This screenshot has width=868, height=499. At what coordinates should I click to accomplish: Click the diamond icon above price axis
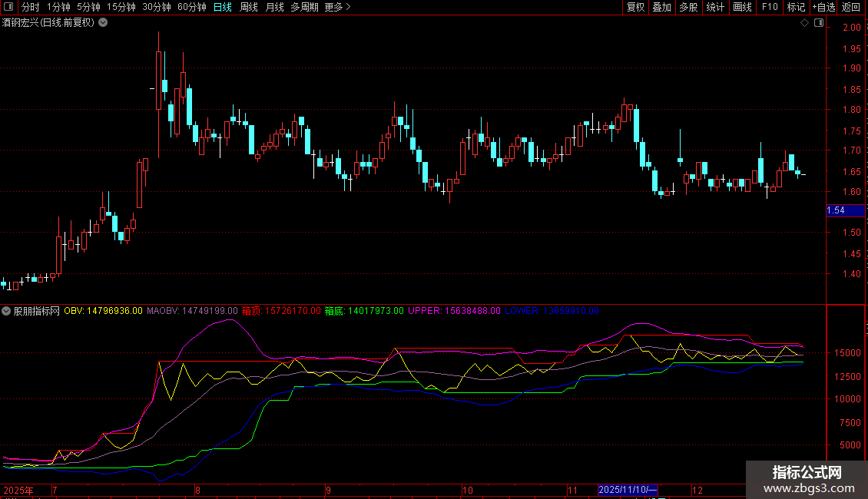[x=804, y=23]
